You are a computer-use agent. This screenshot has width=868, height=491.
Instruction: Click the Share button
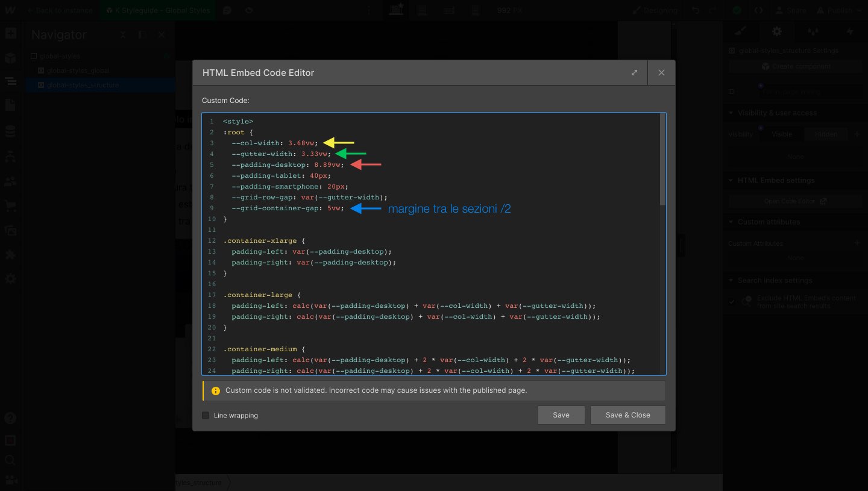pos(790,10)
